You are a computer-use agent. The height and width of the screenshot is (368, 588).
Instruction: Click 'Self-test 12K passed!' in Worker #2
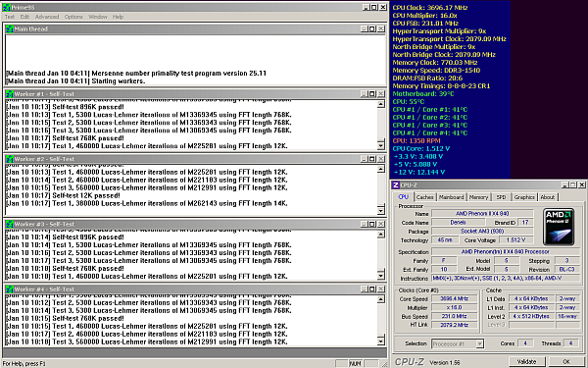pyautogui.click(x=86, y=195)
